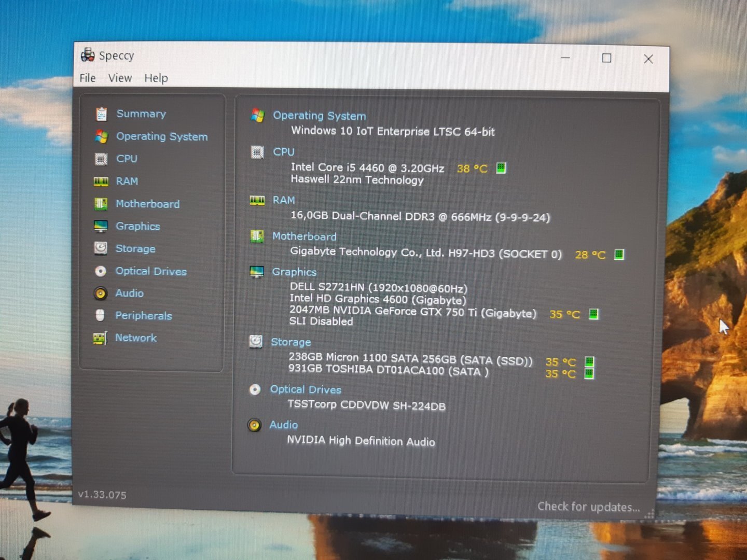This screenshot has width=747, height=560.
Task: Click the Optical Drives heading link in summary
Action: point(306,389)
